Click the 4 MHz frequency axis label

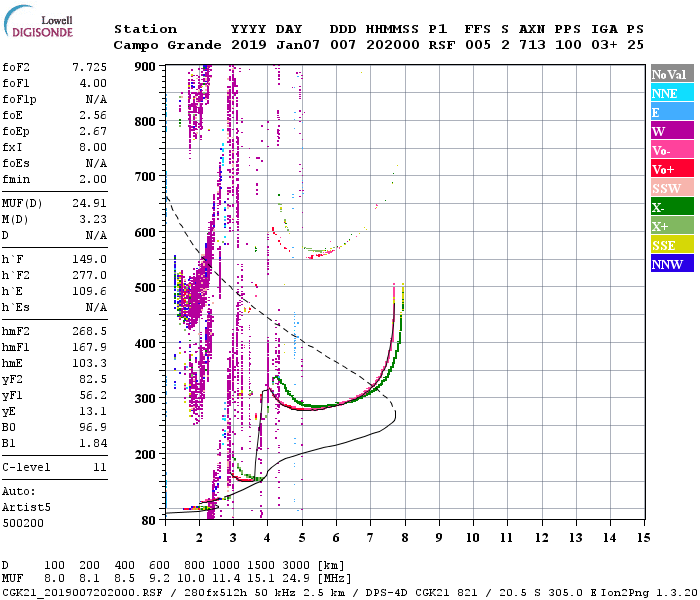pos(267,538)
